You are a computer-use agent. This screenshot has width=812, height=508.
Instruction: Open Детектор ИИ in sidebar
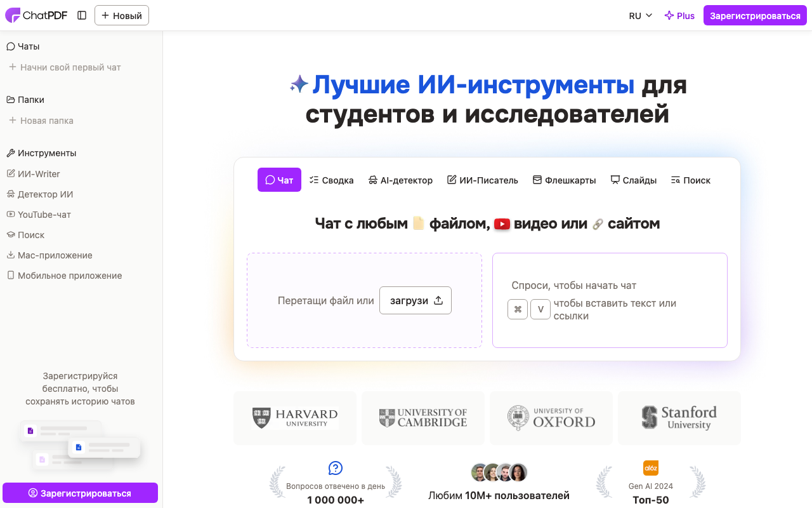tap(39, 194)
